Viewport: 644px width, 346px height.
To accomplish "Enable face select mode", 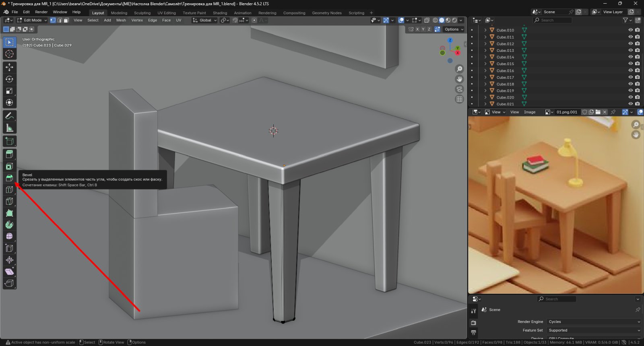I will (x=66, y=20).
